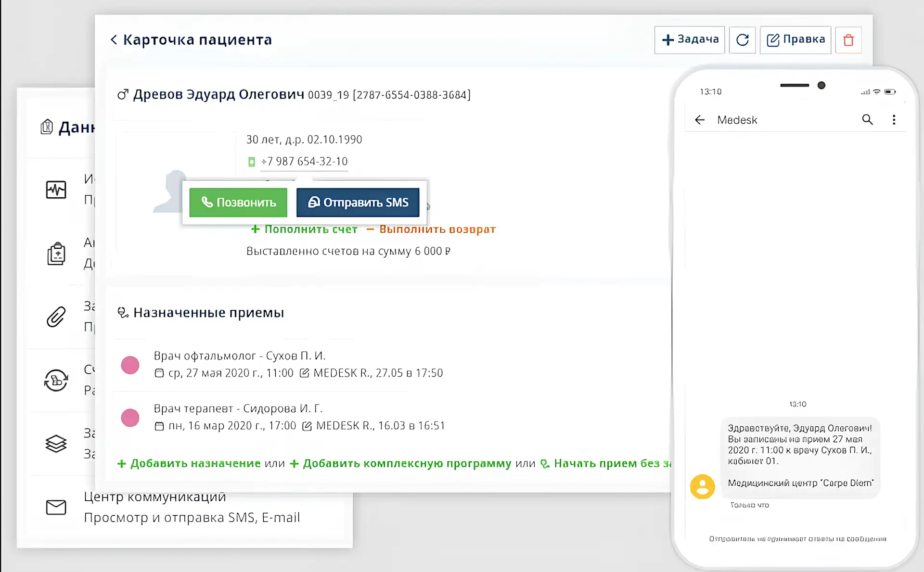924x572 pixels.
Task: Tap Только что label under the message
Action: point(750,505)
